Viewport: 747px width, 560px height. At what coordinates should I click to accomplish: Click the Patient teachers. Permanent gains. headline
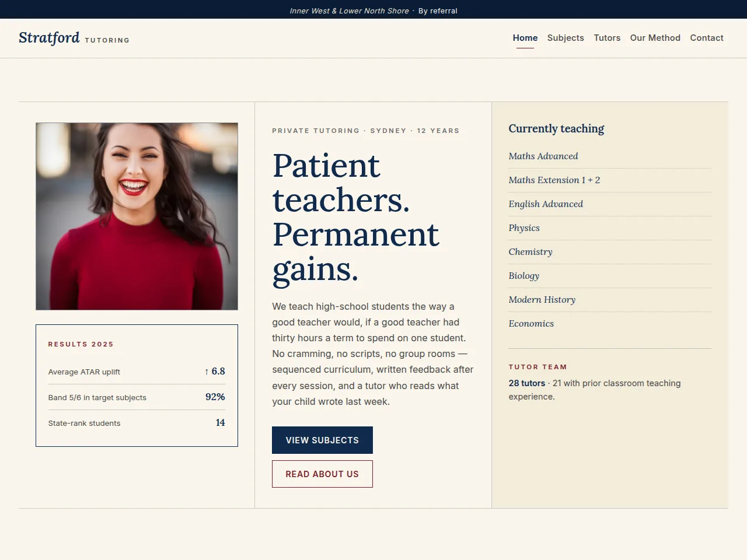356,217
